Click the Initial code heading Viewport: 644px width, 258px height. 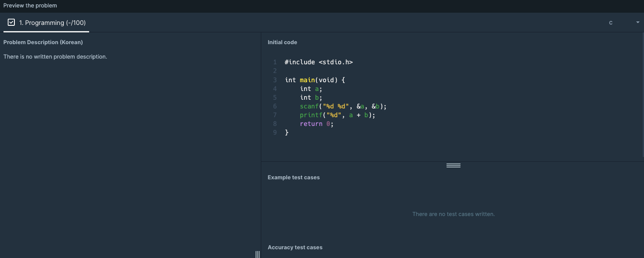[x=282, y=42]
